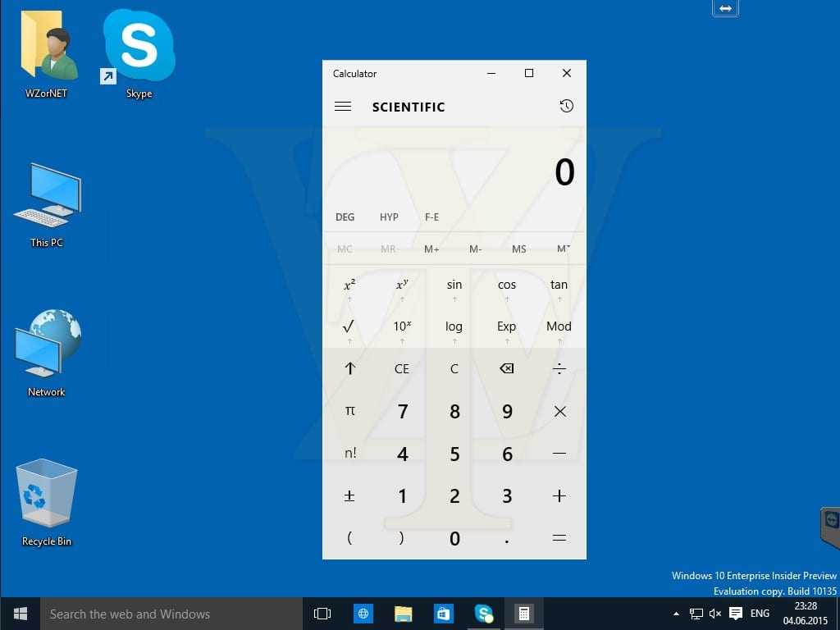Toggle the DEG angle unit mode

[x=345, y=217]
